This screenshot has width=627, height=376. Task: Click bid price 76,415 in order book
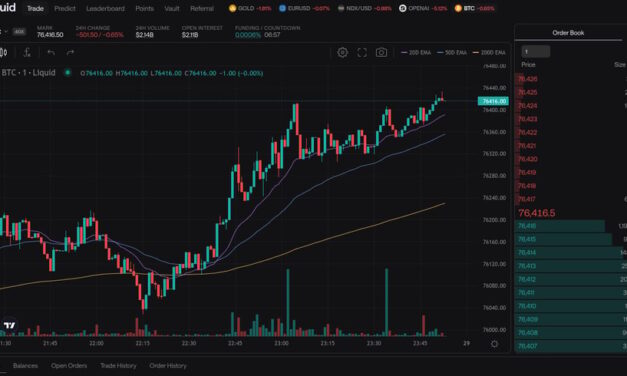(527, 239)
